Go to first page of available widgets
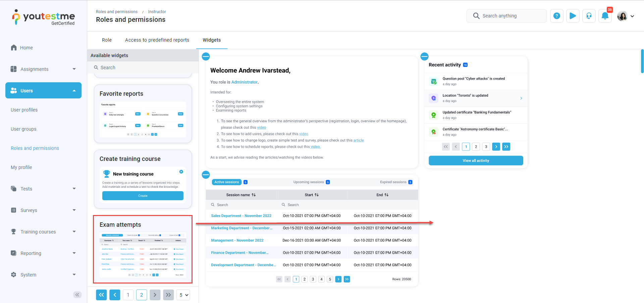This screenshot has height=303, width=644. [x=101, y=295]
